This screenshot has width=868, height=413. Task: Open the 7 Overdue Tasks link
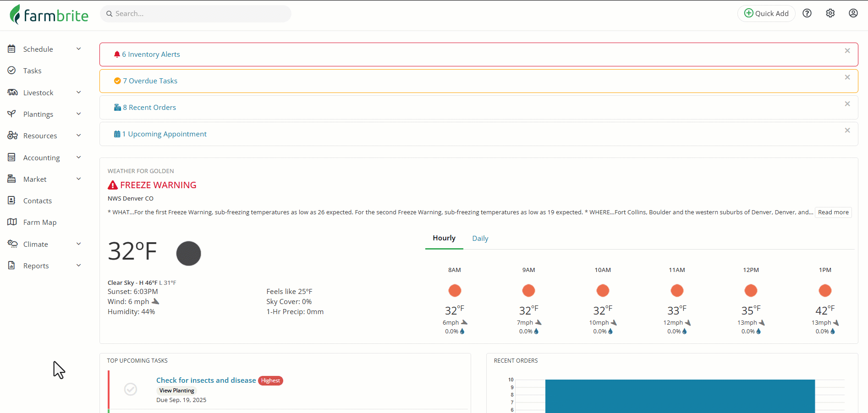150,81
